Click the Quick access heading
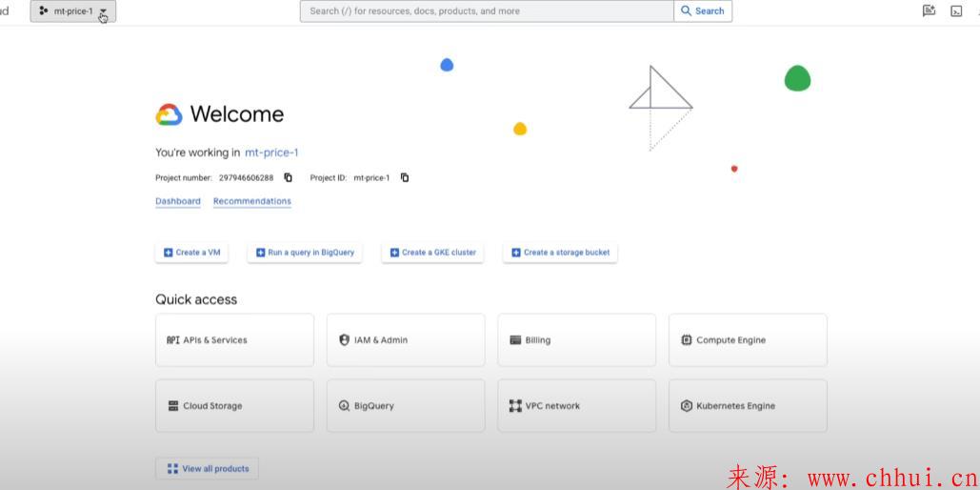This screenshot has width=980, height=490. [x=196, y=299]
